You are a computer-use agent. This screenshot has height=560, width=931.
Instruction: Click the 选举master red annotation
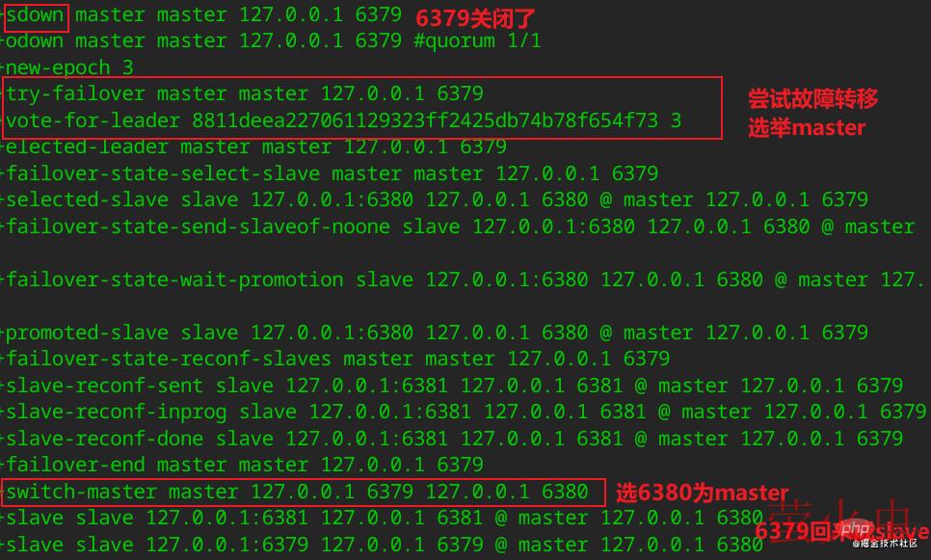pos(807,127)
